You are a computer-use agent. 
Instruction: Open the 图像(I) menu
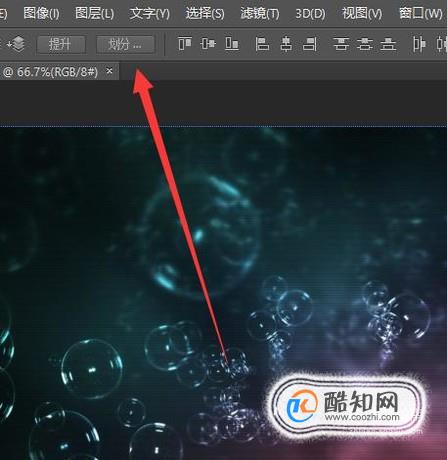pos(41,14)
